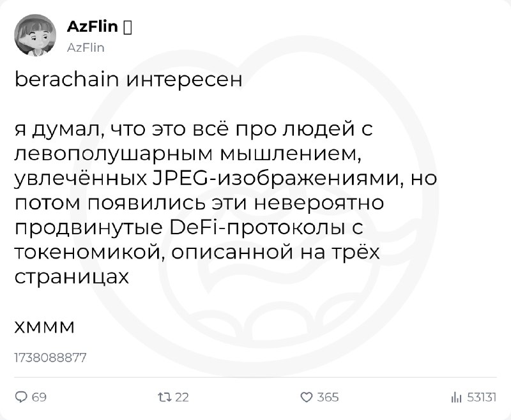Open the gray AzFlin handle link
511x420 pixels.
(86, 48)
